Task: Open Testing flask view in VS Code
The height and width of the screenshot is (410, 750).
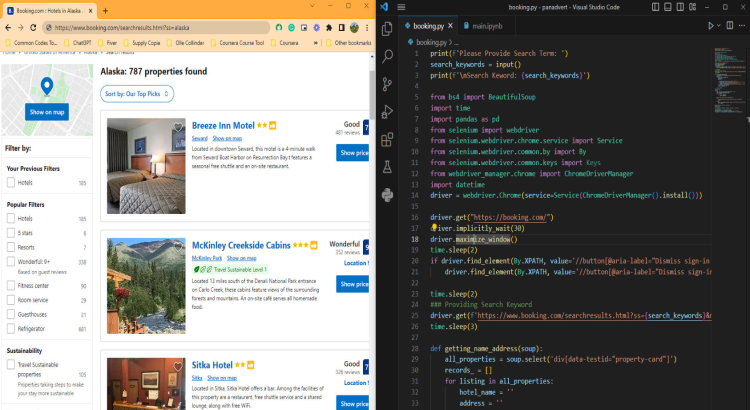Action: click(x=387, y=167)
